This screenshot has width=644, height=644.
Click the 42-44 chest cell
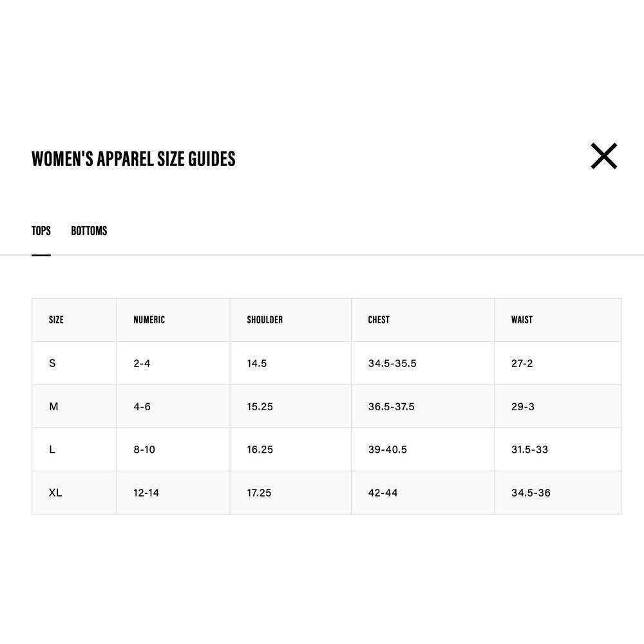383,493
